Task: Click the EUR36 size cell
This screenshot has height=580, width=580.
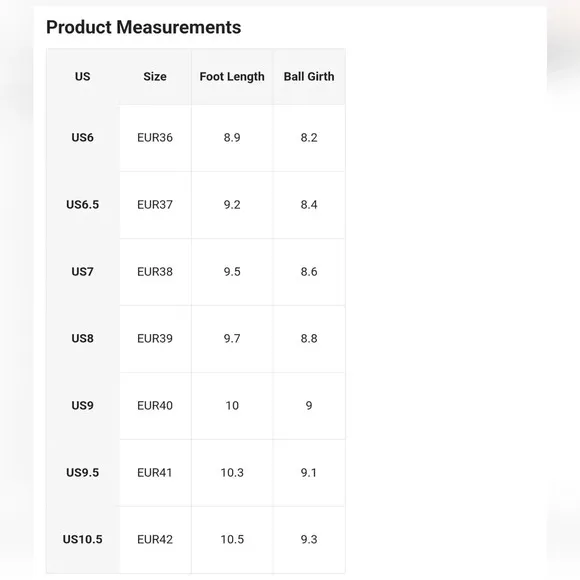Action: (155, 138)
